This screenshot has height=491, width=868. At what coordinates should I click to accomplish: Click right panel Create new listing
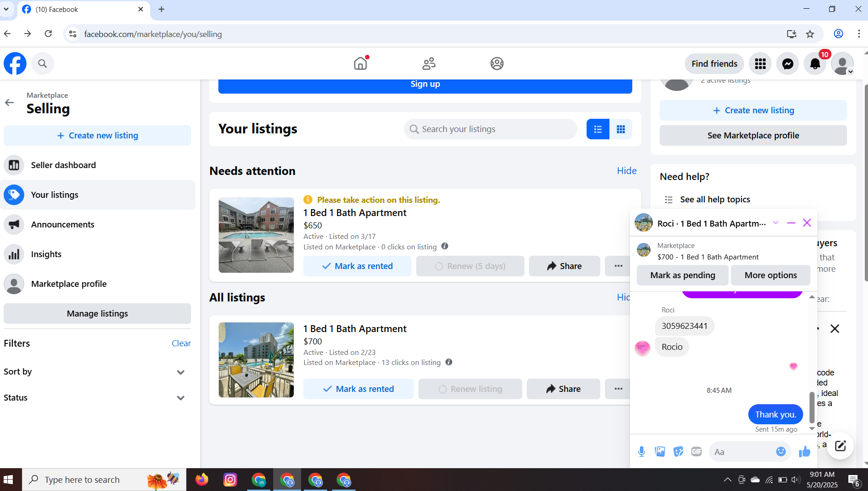pyautogui.click(x=753, y=111)
